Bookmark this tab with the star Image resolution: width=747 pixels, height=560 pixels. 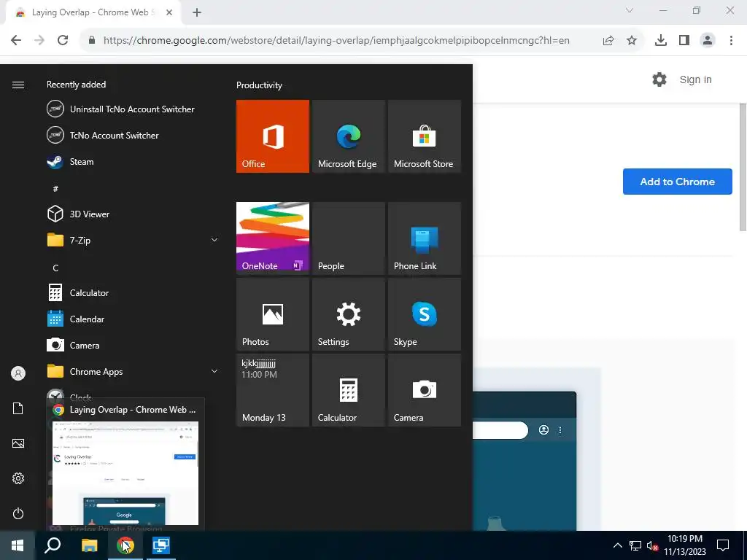click(x=632, y=41)
